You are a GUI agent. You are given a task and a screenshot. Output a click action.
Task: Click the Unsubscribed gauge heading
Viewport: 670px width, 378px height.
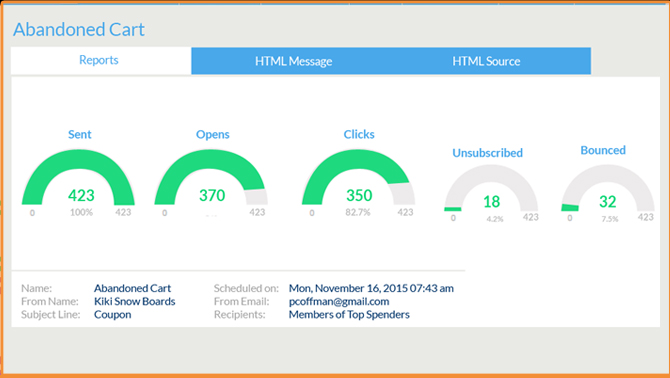point(488,153)
